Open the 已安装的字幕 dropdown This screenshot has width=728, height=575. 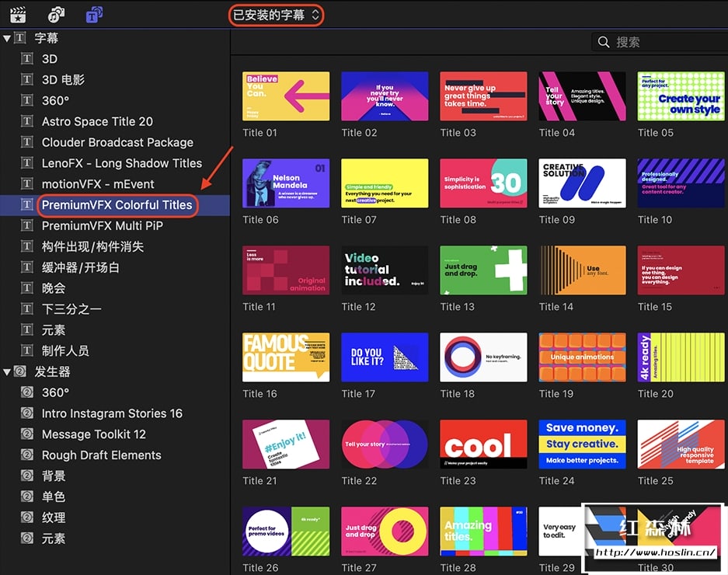[276, 16]
